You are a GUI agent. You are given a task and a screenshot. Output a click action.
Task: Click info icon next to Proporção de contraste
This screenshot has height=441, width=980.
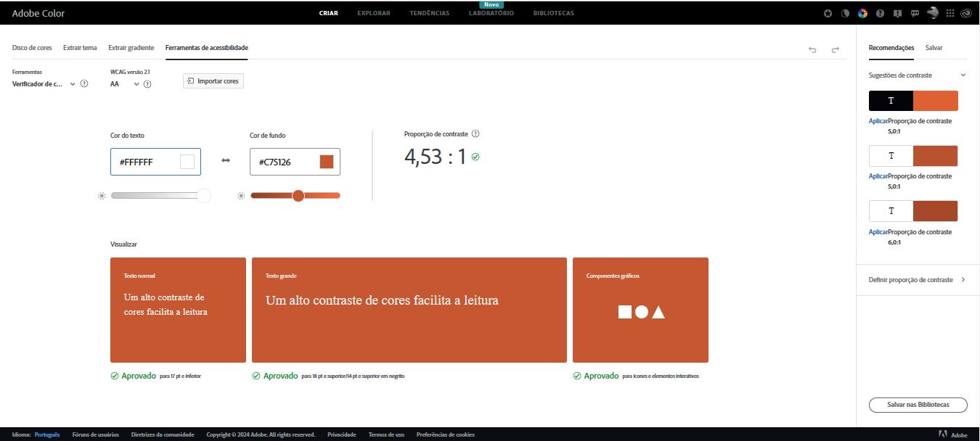click(x=475, y=133)
